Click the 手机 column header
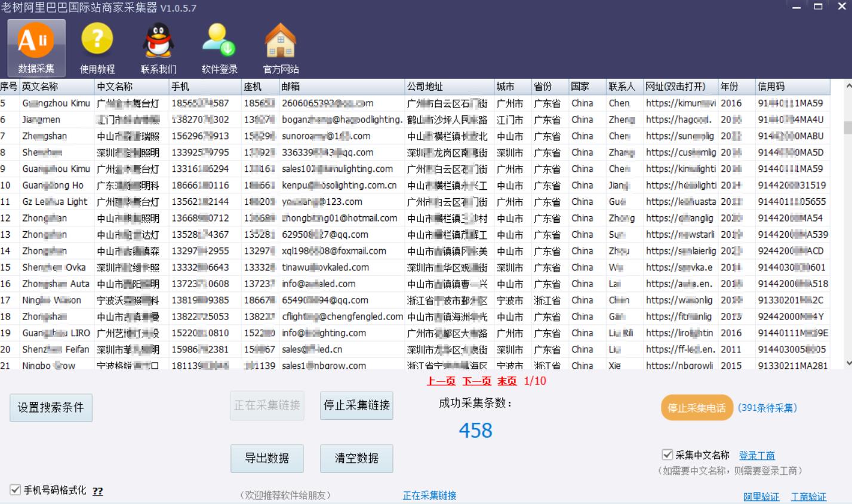This screenshot has height=504, width=852. click(x=205, y=87)
